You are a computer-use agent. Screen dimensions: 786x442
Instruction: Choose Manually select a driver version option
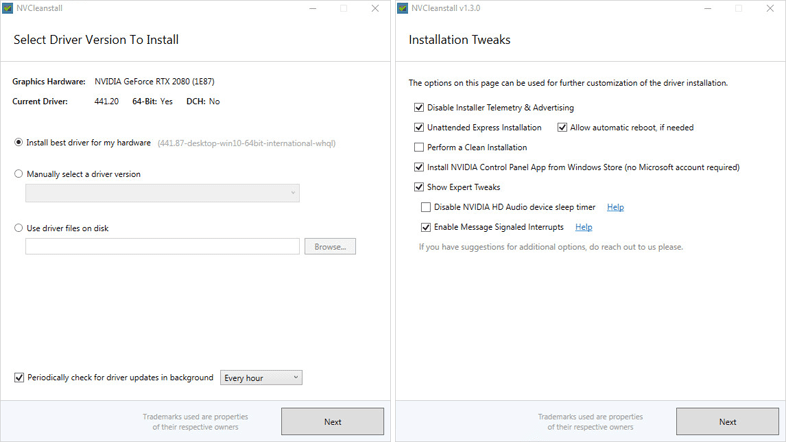tap(19, 174)
